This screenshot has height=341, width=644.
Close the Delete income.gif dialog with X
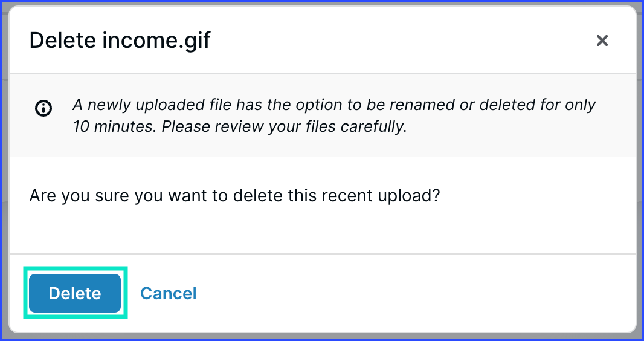(x=602, y=41)
